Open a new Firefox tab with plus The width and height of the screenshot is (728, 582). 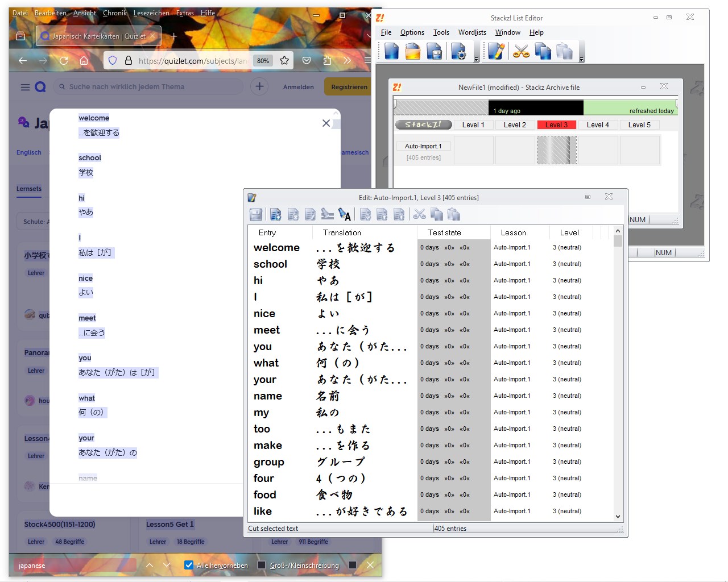(x=174, y=36)
